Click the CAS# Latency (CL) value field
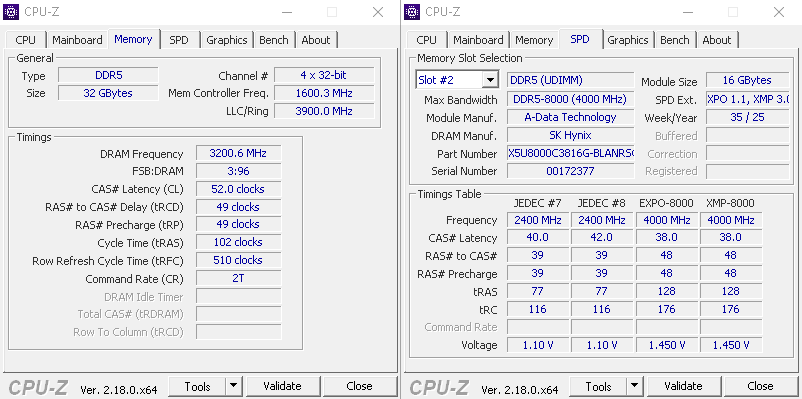The width and height of the screenshot is (802, 399). 238,189
